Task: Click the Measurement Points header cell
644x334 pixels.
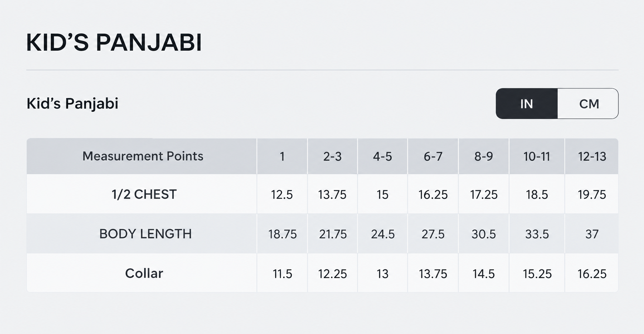Action: click(x=142, y=156)
